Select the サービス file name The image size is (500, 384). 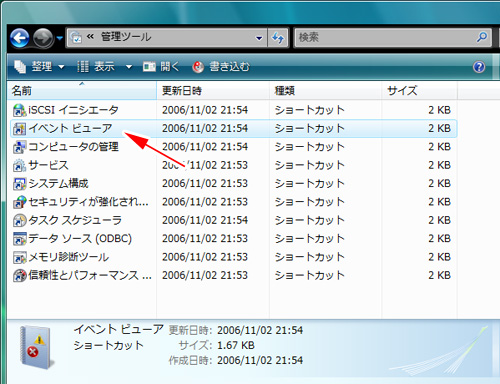[x=48, y=165]
